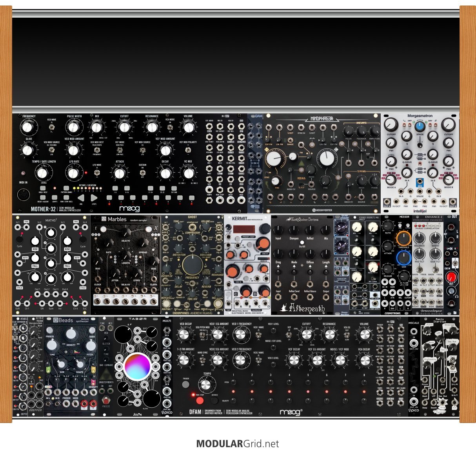Click the DFAM VOLUME knob

tap(364, 335)
